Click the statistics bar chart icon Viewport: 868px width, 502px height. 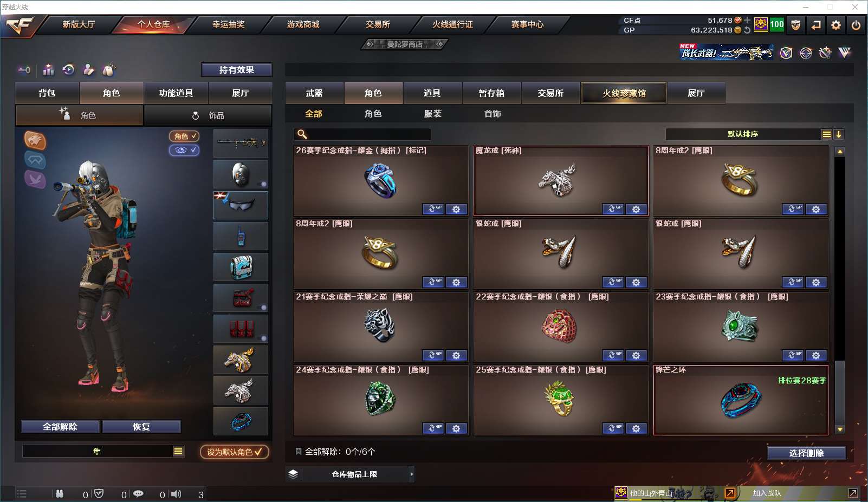coord(49,70)
